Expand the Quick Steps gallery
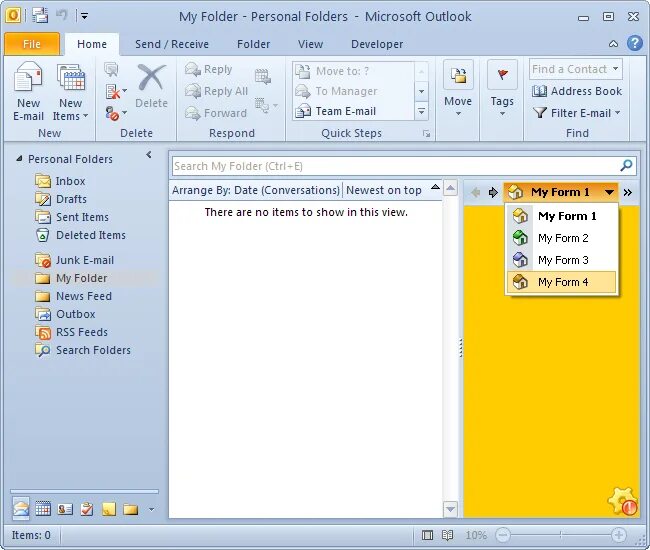Screen dimensions: 650x550 click(421, 111)
